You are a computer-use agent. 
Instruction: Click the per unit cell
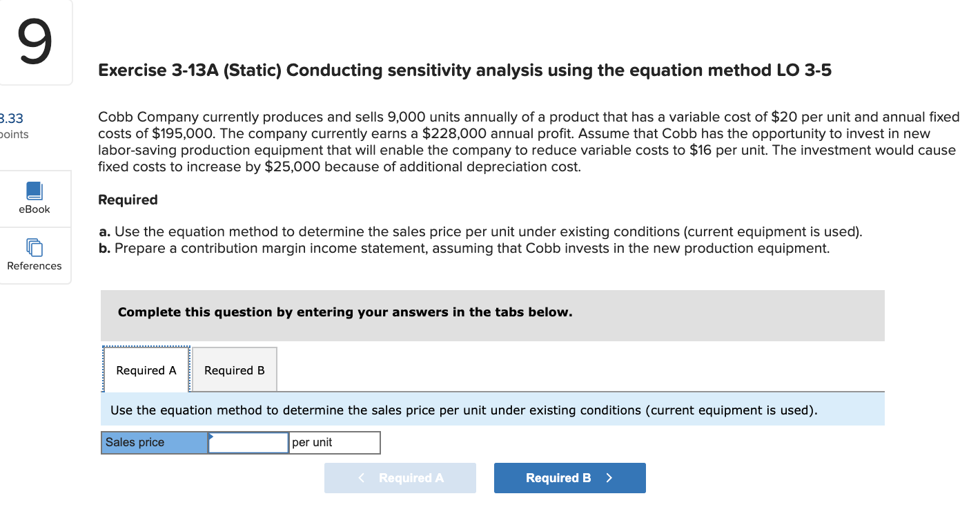click(x=334, y=442)
